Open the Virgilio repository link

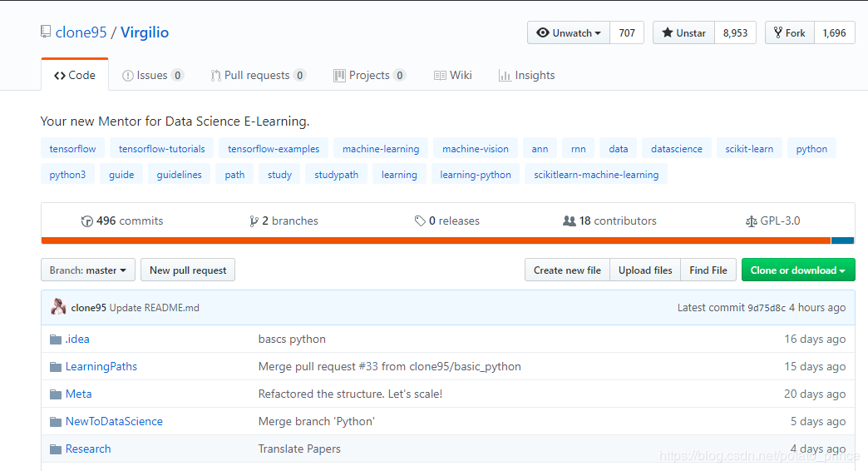coord(145,32)
